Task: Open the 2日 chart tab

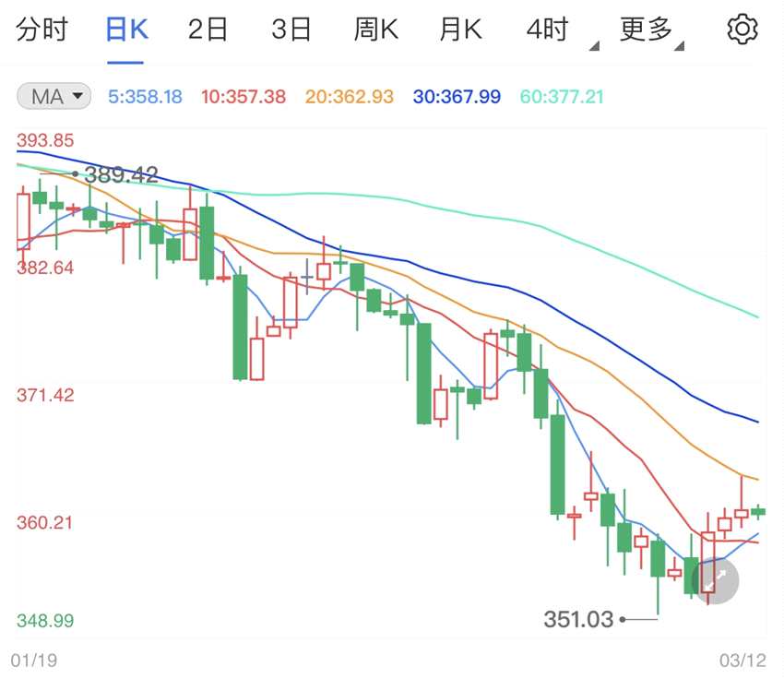Action: pos(208,30)
